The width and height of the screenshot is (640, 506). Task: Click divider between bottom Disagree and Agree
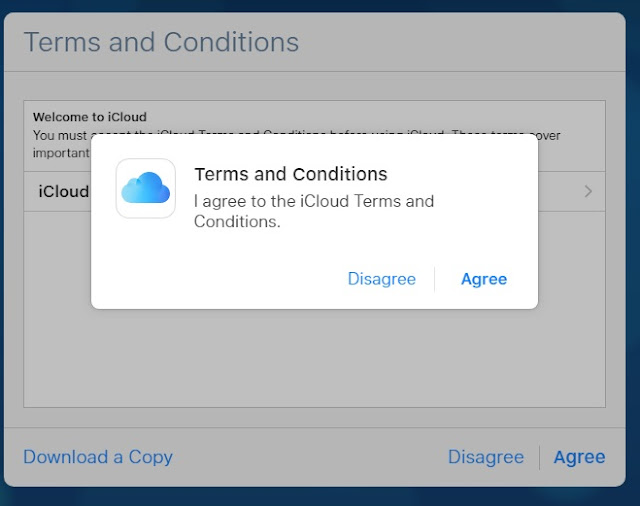540,457
